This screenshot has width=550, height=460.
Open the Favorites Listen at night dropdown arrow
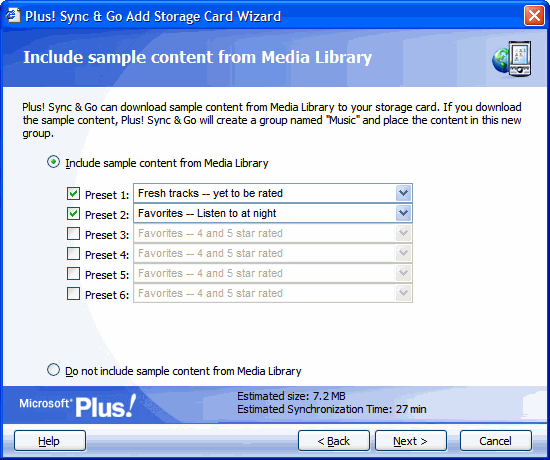tap(403, 213)
